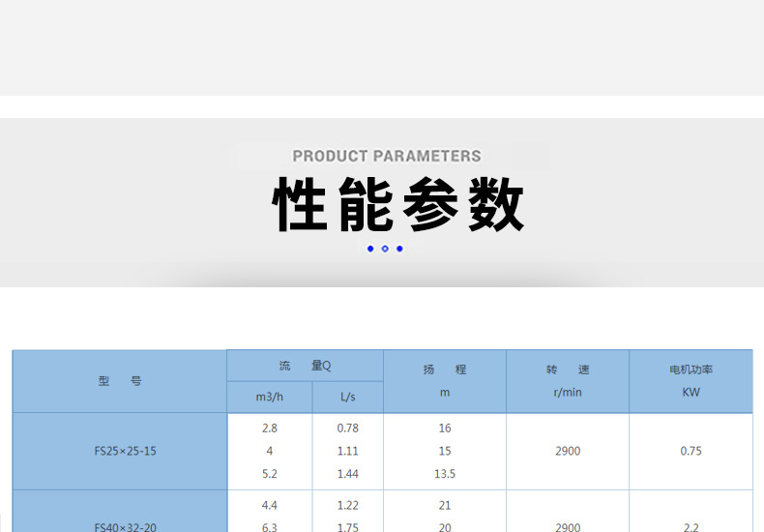Viewport: 764px width, 532px height.
Task: Click the PRODUCT PARAMETERS heading text
Action: click(x=387, y=156)
